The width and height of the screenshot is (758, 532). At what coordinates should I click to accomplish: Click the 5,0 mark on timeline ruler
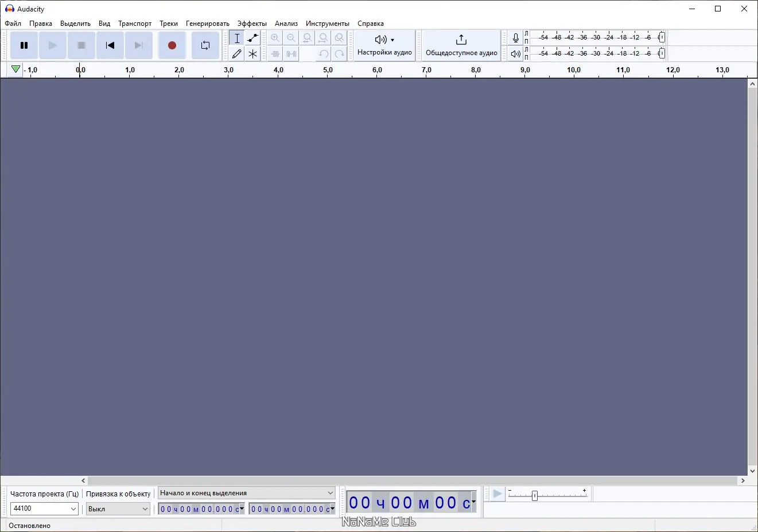[x=328, y=70]
